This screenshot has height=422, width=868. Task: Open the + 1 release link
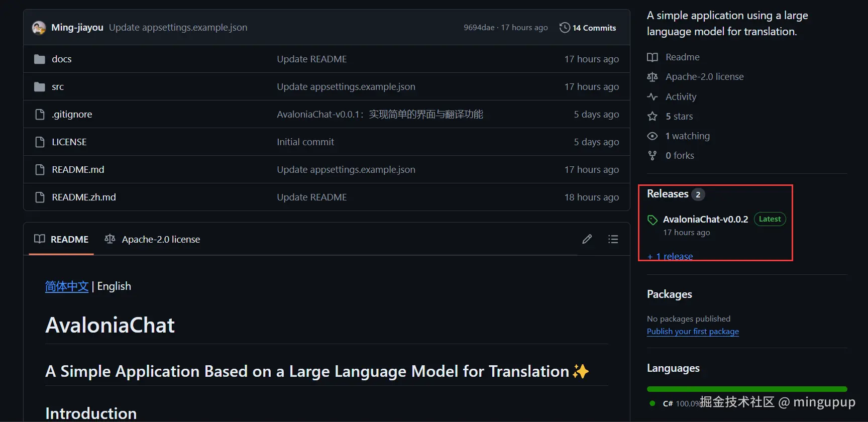670,257
